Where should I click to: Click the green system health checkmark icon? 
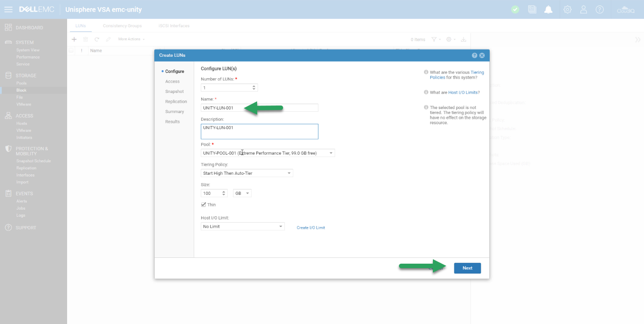coord(515,9)
